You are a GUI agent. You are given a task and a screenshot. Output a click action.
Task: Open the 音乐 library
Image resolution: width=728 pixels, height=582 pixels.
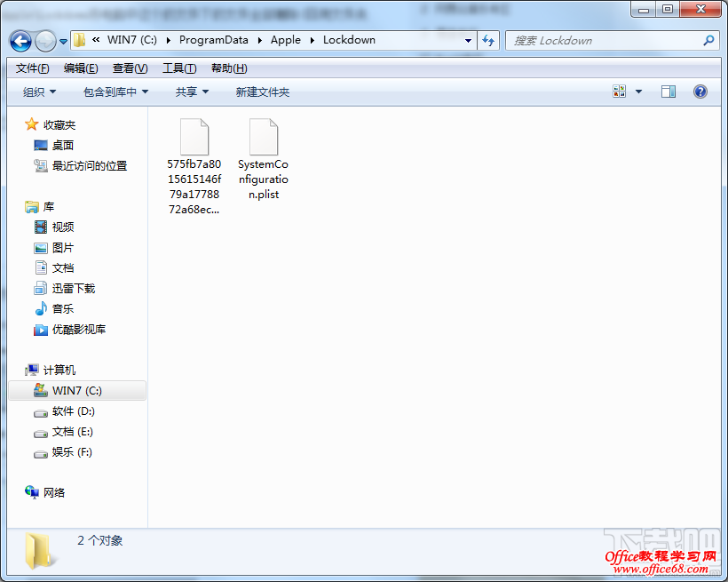click(x=63, y=309)
